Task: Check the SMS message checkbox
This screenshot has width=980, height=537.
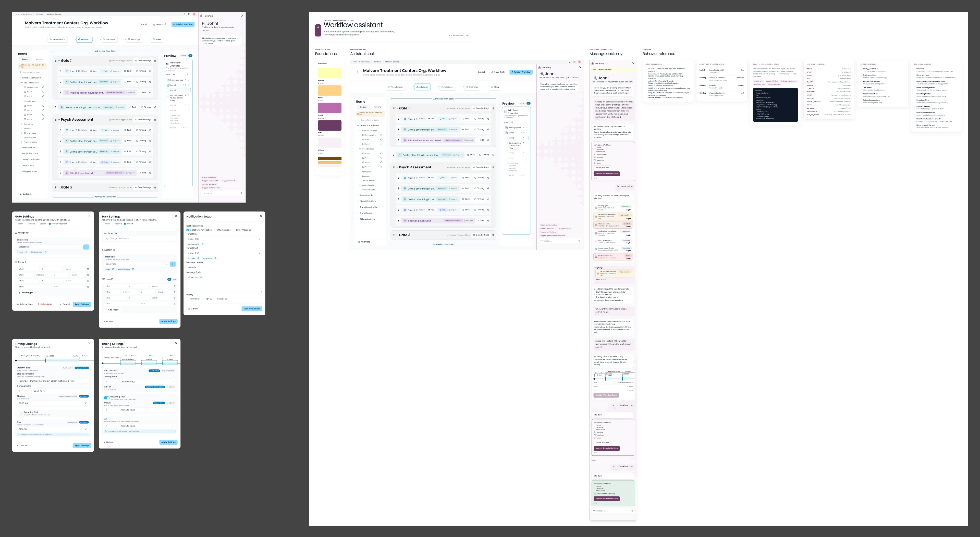Action: (215, 230)
